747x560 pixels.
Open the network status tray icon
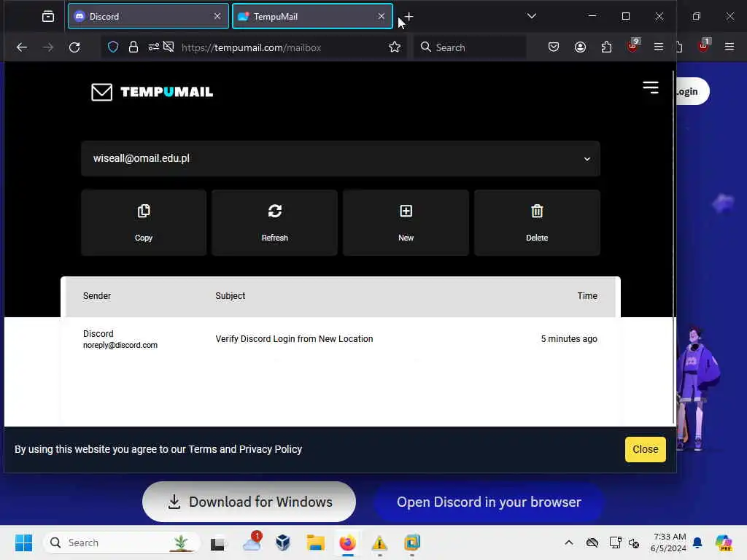click(615, 542)
